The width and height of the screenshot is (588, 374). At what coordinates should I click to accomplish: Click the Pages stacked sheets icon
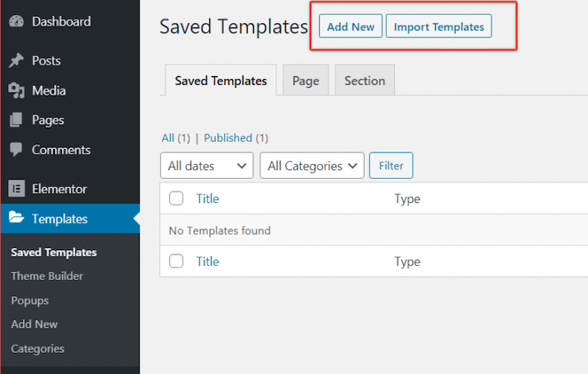tap(16, 120)
